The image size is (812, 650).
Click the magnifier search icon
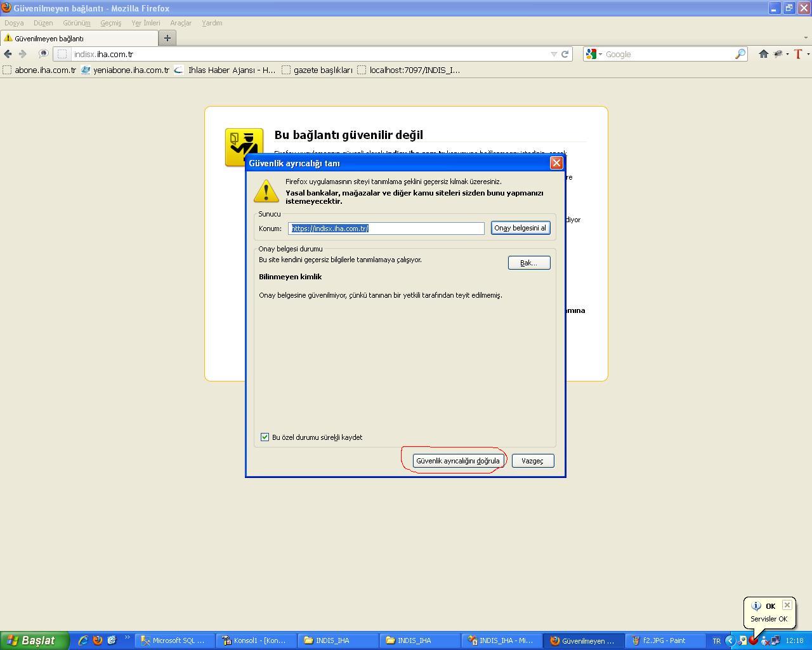click(x=740, y=54)
